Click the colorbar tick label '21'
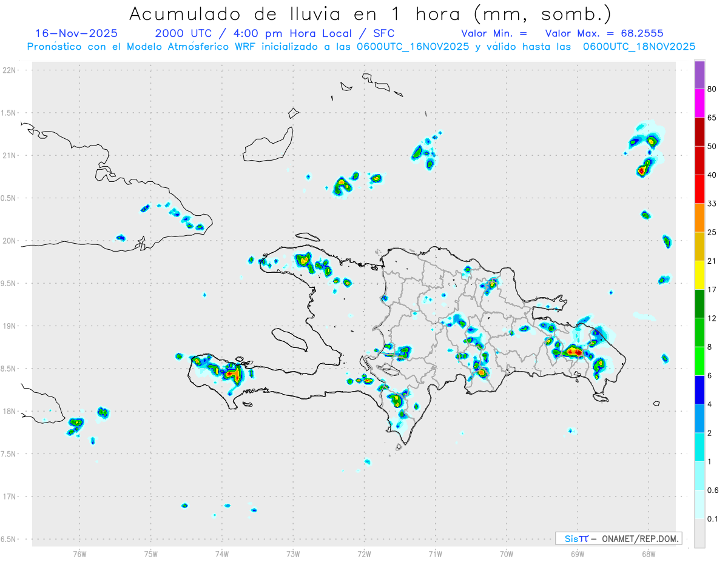Image resolution: width=728 pixels, height=562 pixels. coord(712,261)
